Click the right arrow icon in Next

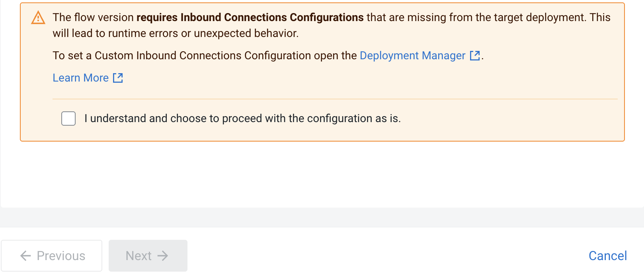click(x=163, y=256)
